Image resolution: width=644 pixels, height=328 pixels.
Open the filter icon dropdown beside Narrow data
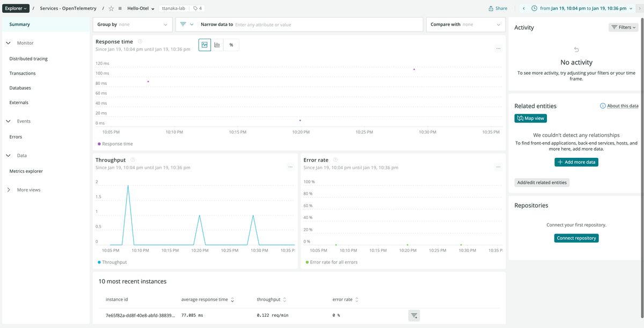187,25
